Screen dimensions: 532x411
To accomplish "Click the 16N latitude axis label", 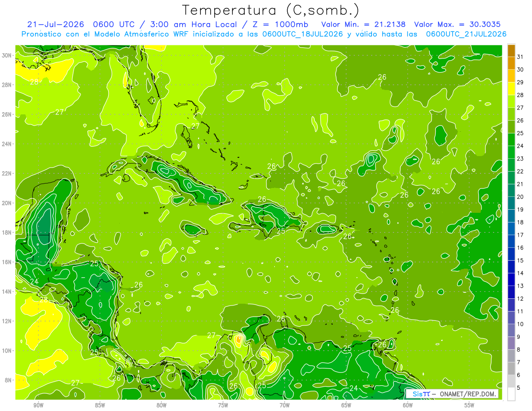I will 7,262.
